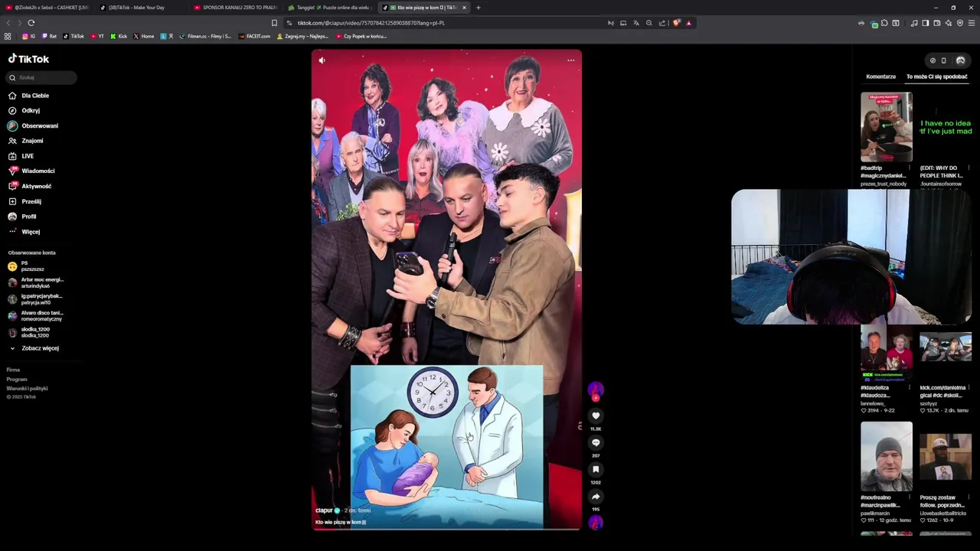Open comments via speech bubble icon
980x551 pixels.
point(596,442)
